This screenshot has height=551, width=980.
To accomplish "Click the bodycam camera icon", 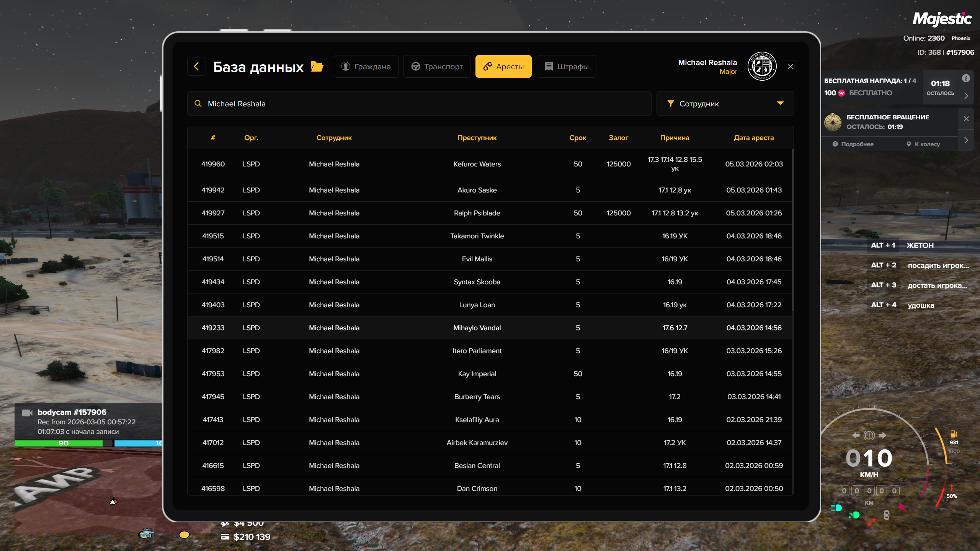I will click(x=27, y=413).
